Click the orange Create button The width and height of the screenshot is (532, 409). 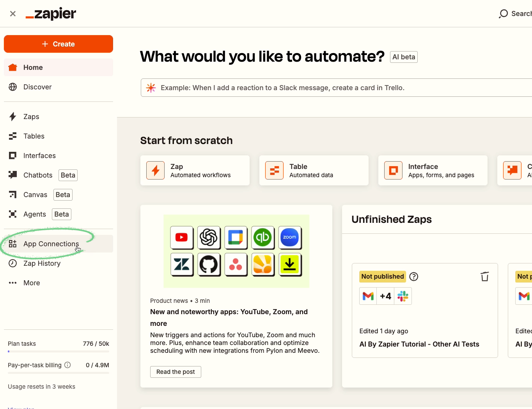tap(59, 44)
